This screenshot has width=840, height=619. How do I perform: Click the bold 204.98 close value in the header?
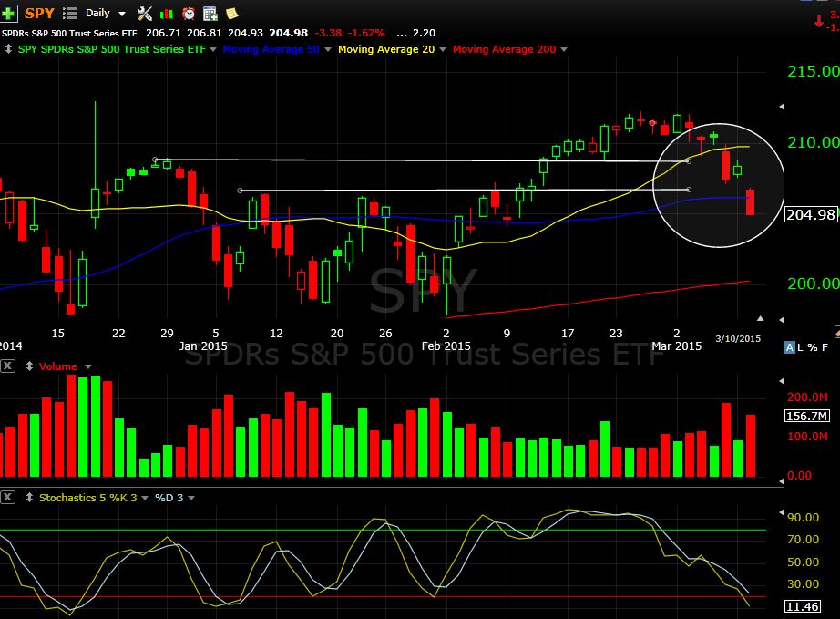coord(288,33)
